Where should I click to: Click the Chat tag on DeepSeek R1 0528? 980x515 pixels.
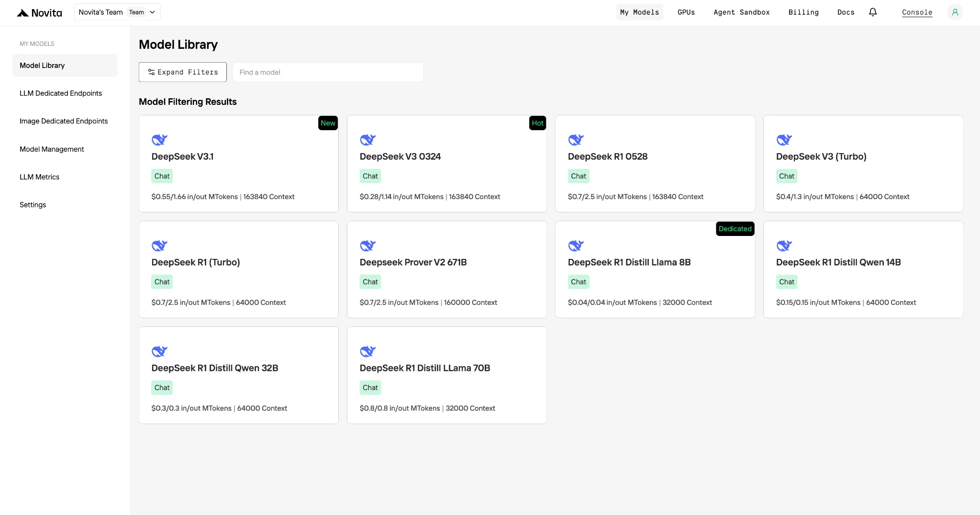(x=578, y=176)
